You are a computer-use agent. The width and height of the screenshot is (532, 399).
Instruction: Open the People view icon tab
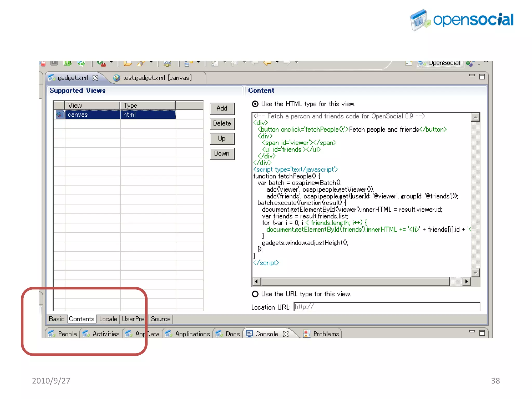(52, 334)
